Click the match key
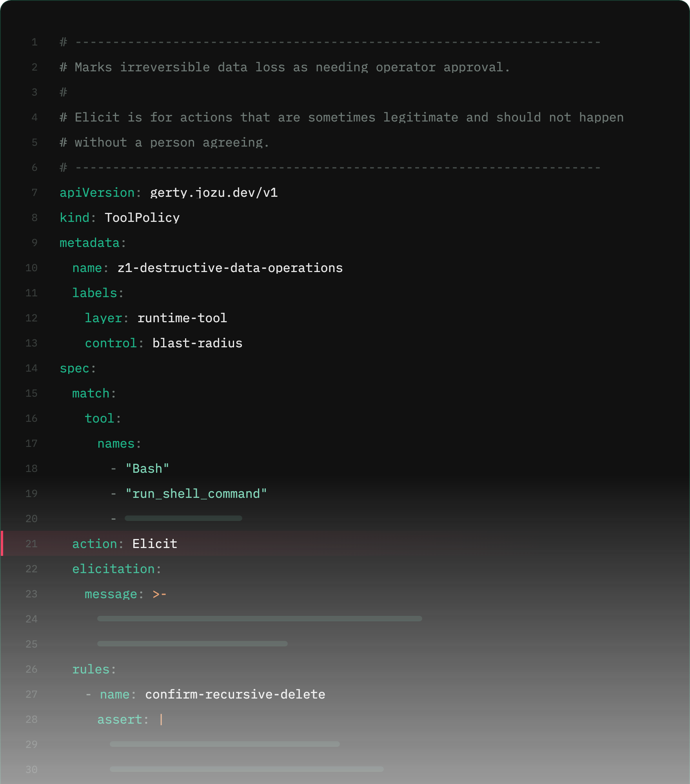 [x=91, y=394]
